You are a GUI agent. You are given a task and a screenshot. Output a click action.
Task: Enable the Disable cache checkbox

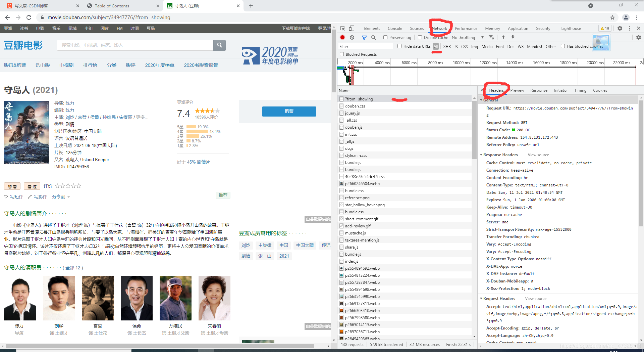tap(420, 37)
